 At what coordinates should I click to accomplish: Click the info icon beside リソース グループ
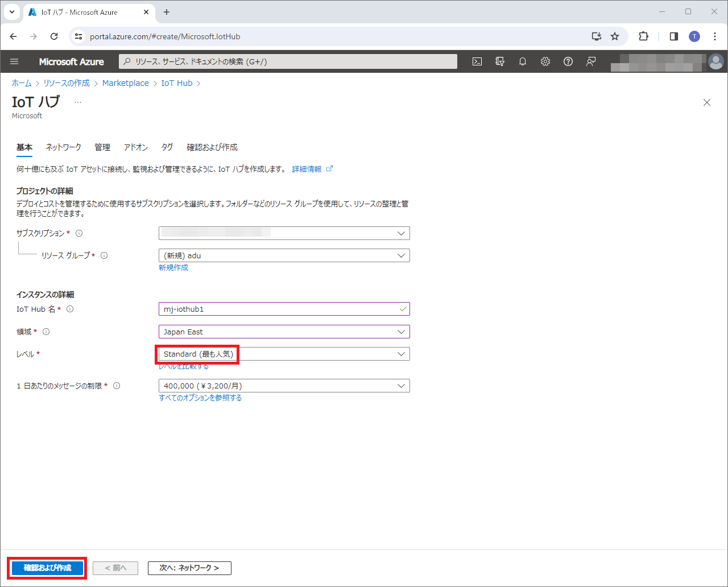(104, 255)
